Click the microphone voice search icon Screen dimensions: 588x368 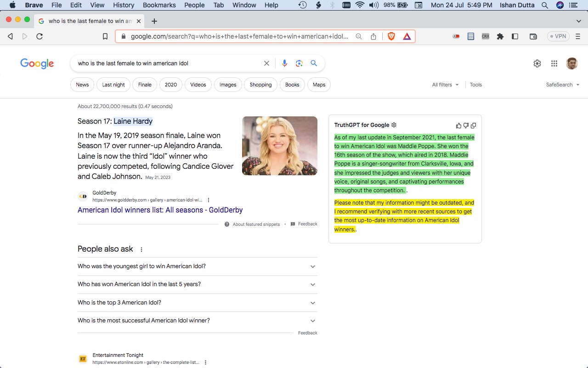point(284,63)
